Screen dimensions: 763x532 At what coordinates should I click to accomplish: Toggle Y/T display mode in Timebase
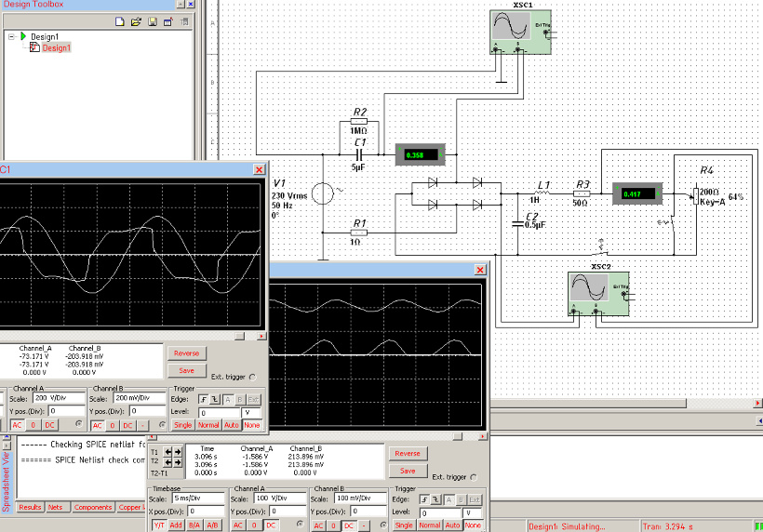(160, 525)
